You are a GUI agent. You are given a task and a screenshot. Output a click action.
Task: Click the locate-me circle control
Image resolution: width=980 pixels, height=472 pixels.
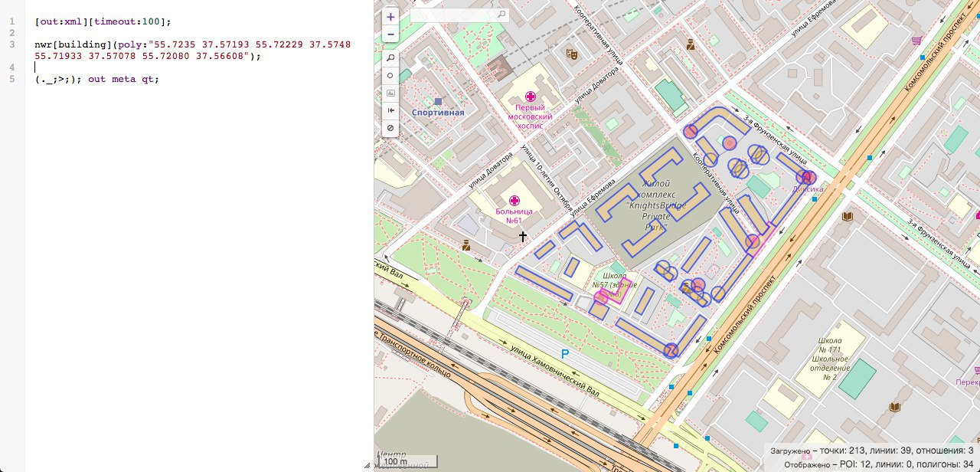pyautogui.click(x=390, y=76)
